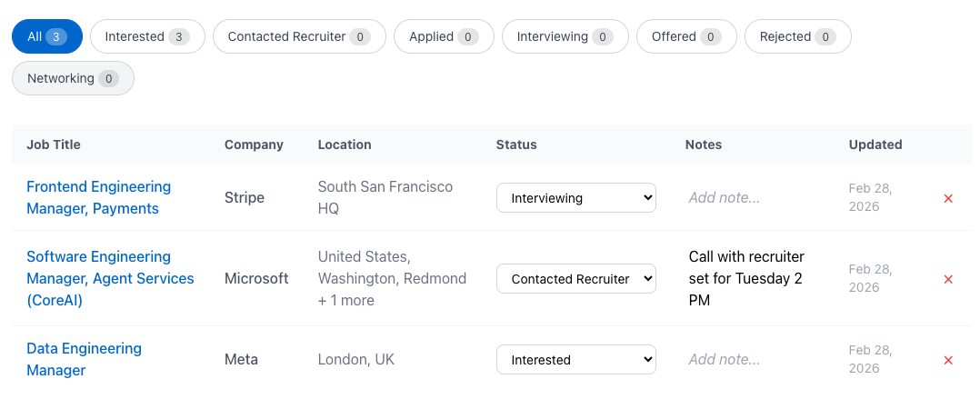Click the Stripe company cell
980x419 pixels.
click(x=245, y=198)
